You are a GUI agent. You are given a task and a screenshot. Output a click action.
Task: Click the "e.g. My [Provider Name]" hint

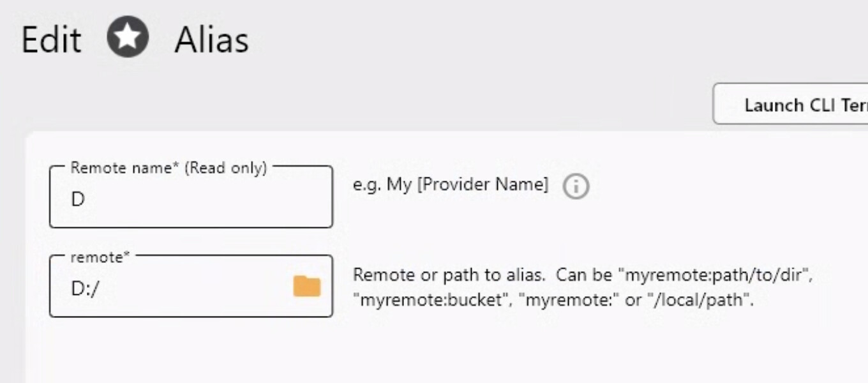(x=450, y=184)
